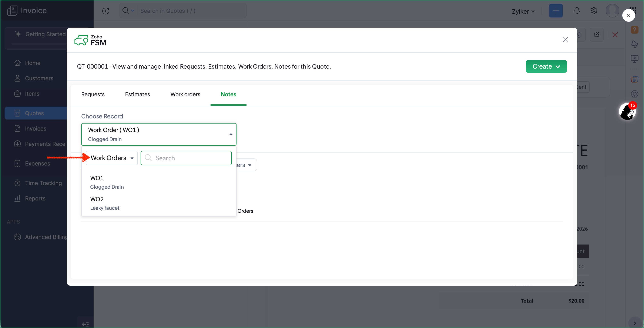
Task: Click the blue quick-create plus button
Action: pyautogui.click(x=556, y=11)
